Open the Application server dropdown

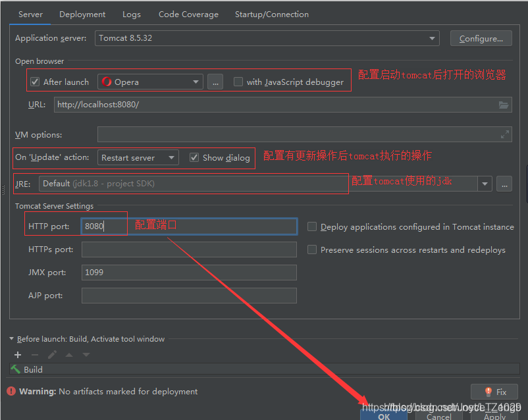click(431, 38)
